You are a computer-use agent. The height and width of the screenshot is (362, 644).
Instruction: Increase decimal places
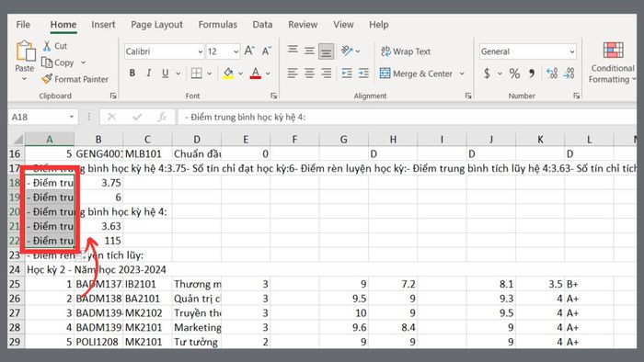[x=552, y=74]
